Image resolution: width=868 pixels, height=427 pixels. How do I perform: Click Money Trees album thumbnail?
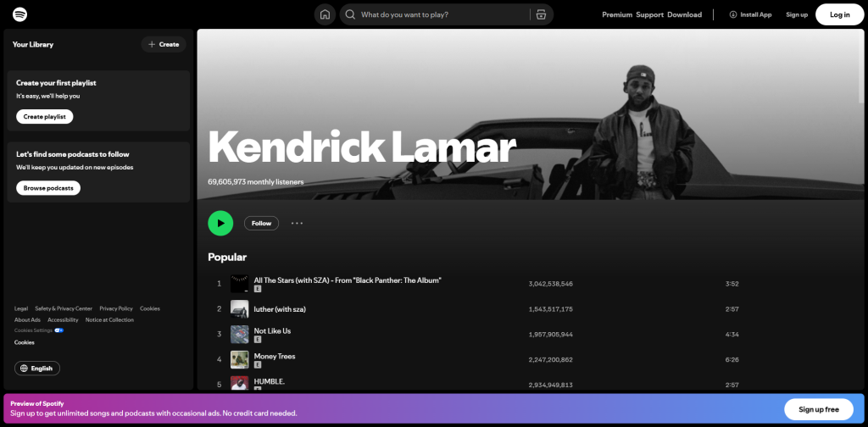click(x=240, y=359)
